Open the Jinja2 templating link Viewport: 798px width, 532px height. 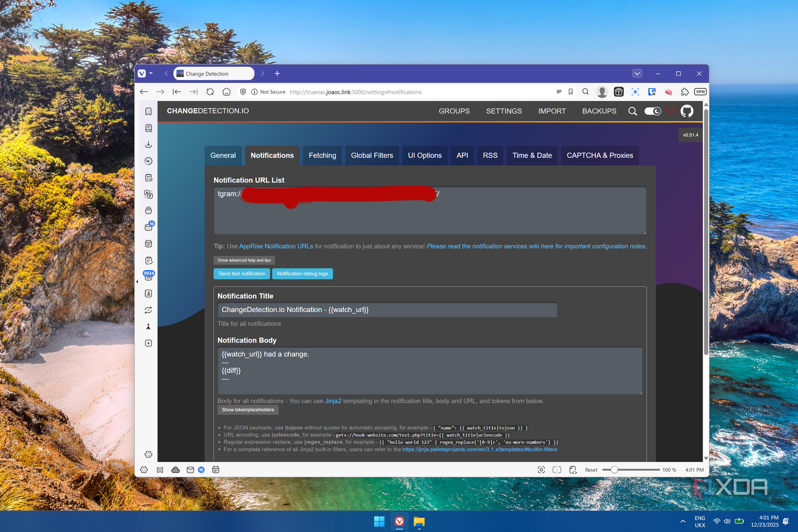pyautogui.click(x=333, y=401)
